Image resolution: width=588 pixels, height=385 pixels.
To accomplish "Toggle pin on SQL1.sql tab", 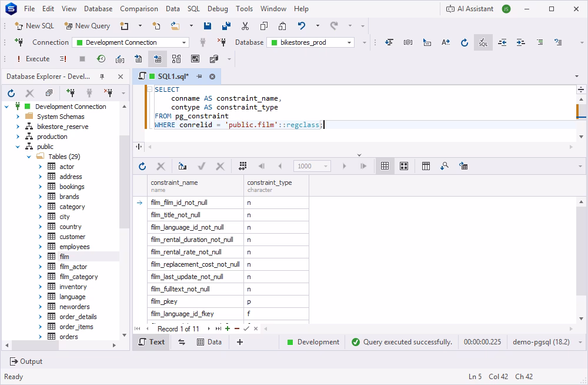I will point(199,77).
